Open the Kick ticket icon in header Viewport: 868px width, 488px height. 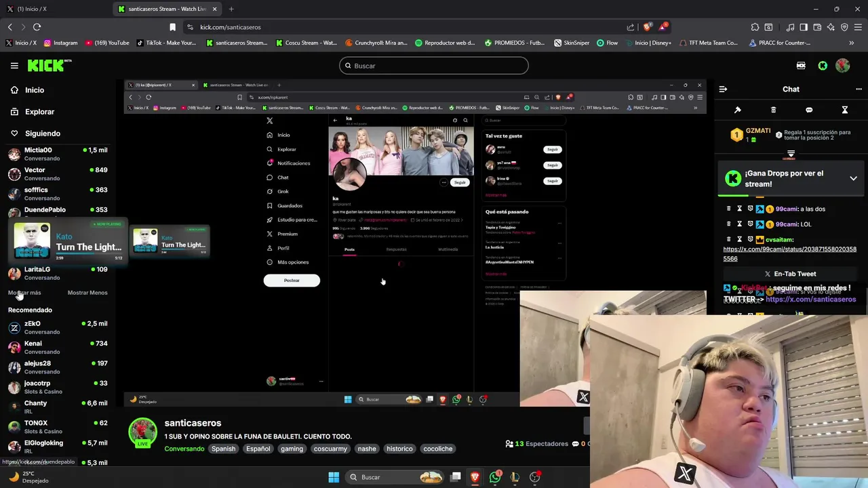click(x=802, y=66)
